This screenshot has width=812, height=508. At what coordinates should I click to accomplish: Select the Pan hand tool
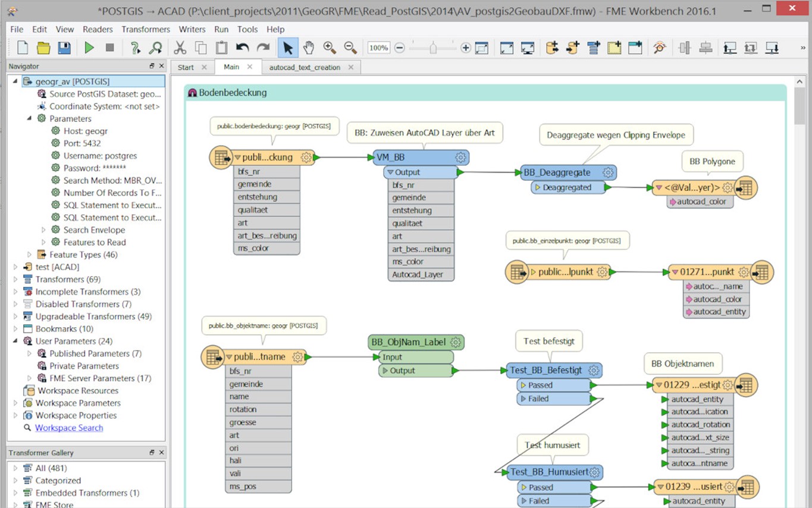[x=308, y=48]
